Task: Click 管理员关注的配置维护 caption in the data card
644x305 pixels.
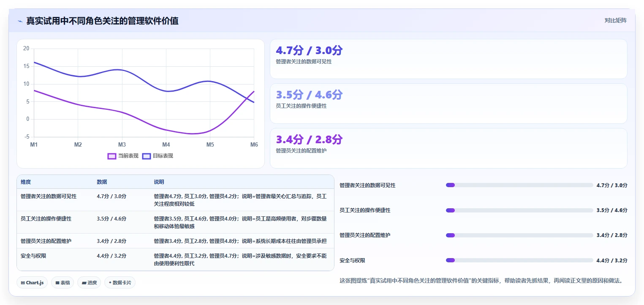Action: [301, 150]
